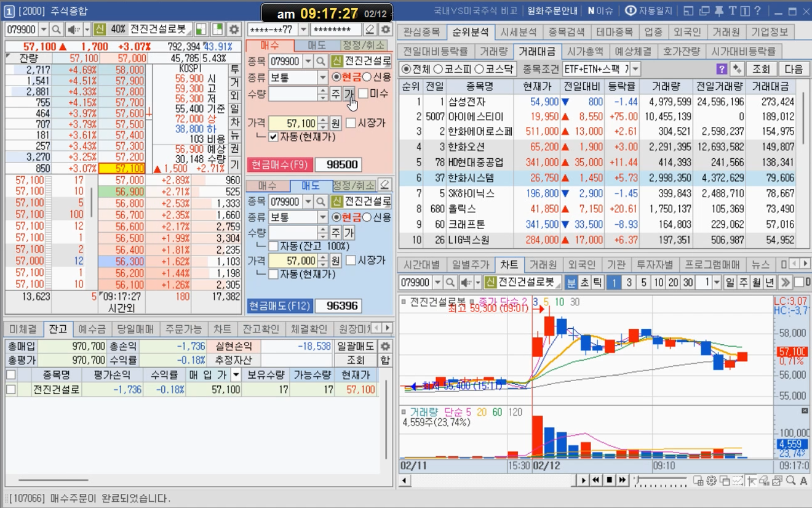Image resolution: width=812 pixels, height=508 pixels.
Task: Click the fast-forward button under the chart
Action: [x=622, y=480]
